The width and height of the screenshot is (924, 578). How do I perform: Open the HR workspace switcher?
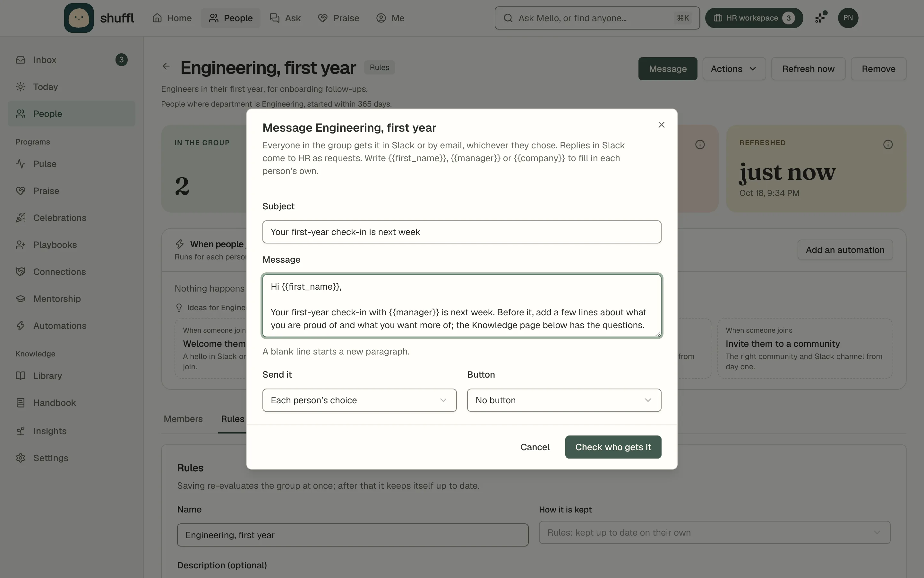coord(754,18)
